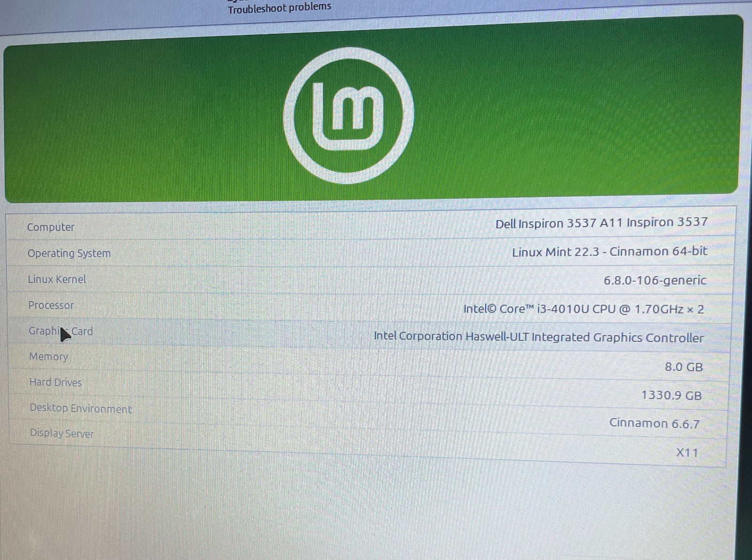The height and width of the screenshot is (560, 752).
Task: Click the 'Linux Kernel' label
Action: [x=57, y=279]
